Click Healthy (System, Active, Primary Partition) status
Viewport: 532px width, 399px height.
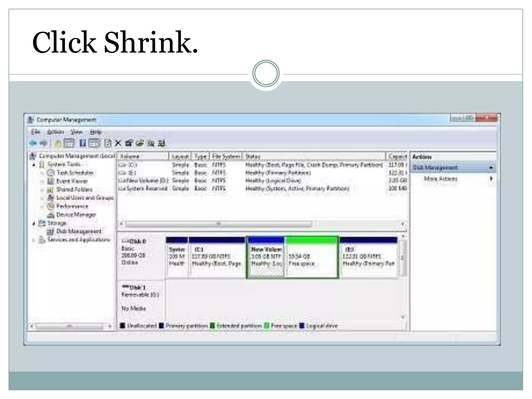pos(297,188)
